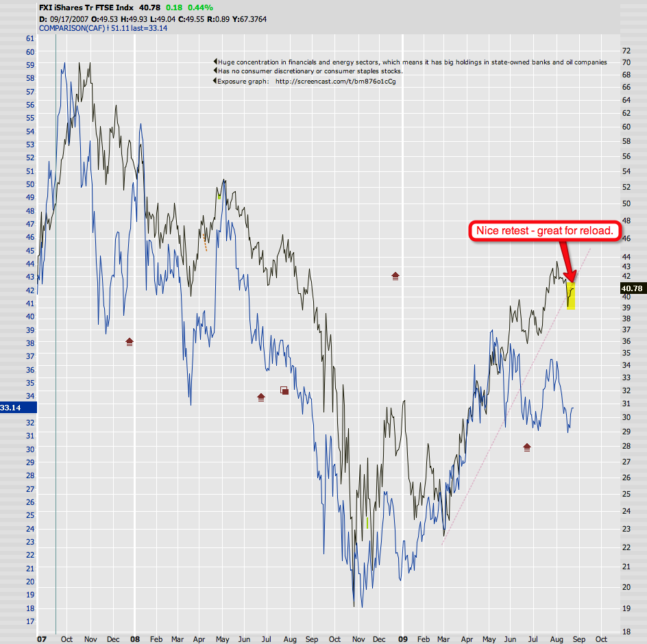Select the red square marker near Aug 08
The height and width of the screenshot is (644, 647).
click(x=284, y=391)
